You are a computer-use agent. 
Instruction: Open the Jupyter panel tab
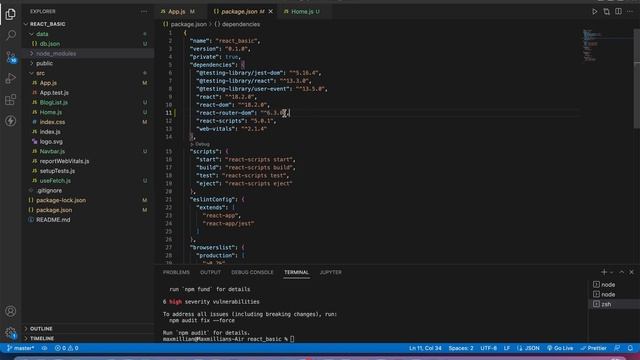click(331, 272)
